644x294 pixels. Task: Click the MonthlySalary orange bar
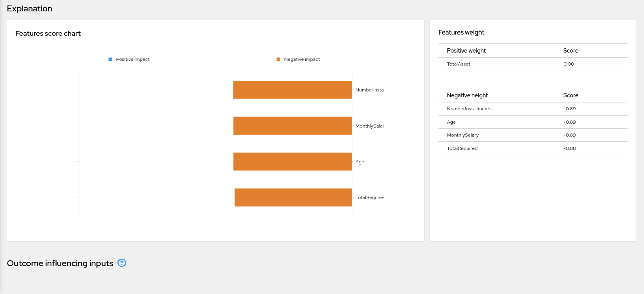(292, 126)
